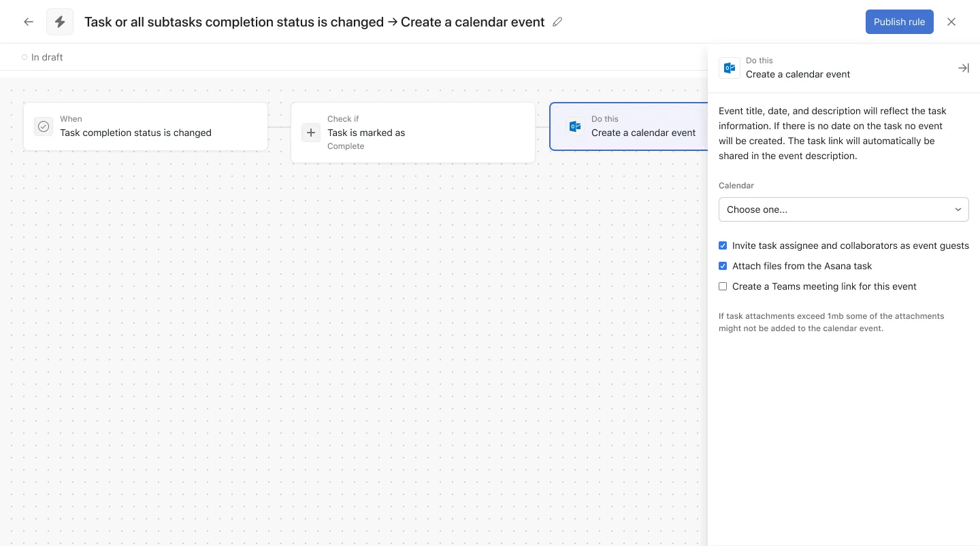Viewport: 980px width, 546px height.
Task: Select the Task is marked as Complete condition card
Action: click(413, 133)
